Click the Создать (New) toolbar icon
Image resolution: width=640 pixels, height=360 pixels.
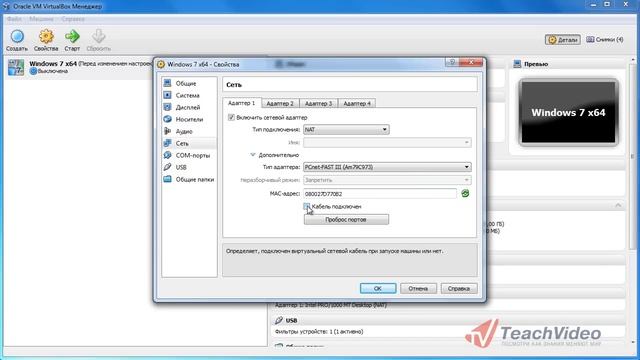(x=17, y=36)
